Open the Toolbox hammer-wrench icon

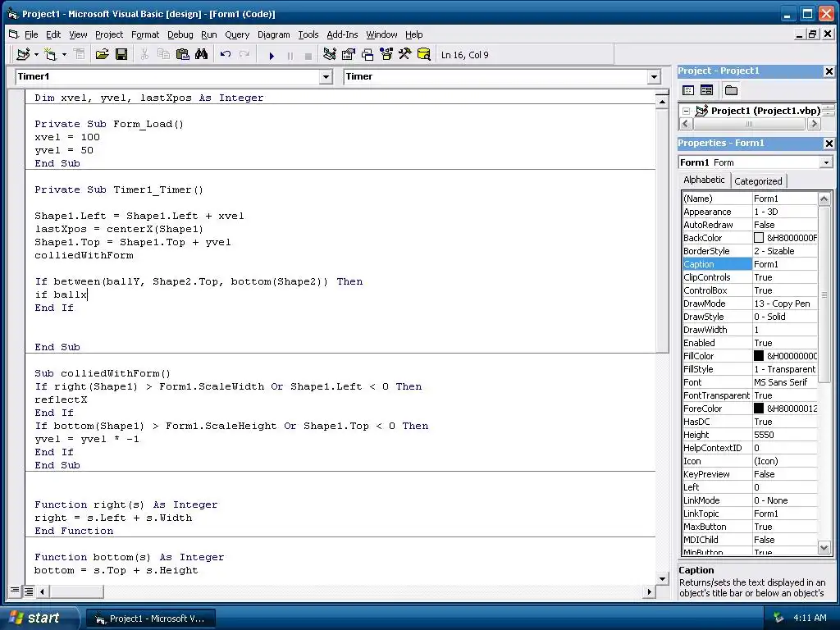(x=405, y=55)
